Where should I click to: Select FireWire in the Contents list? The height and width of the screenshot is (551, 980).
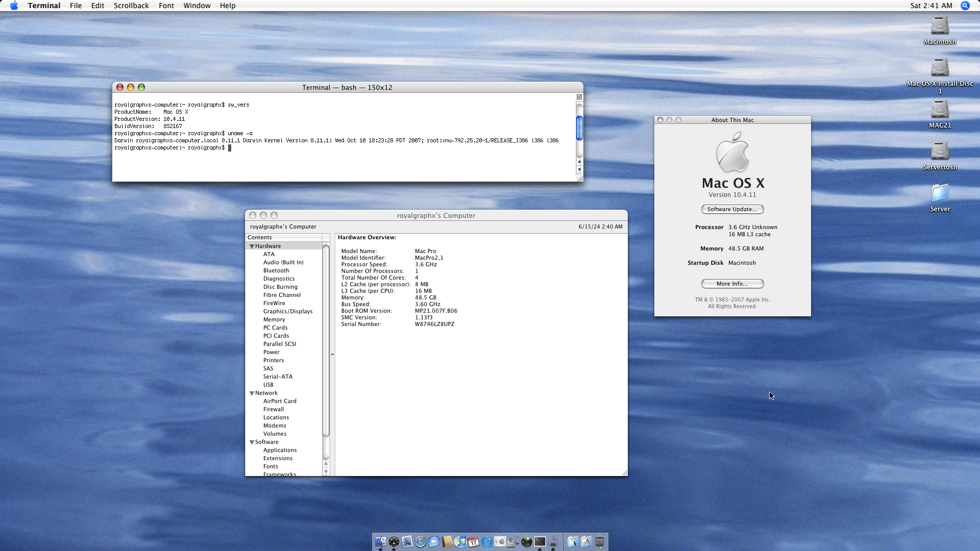(274, 303)
